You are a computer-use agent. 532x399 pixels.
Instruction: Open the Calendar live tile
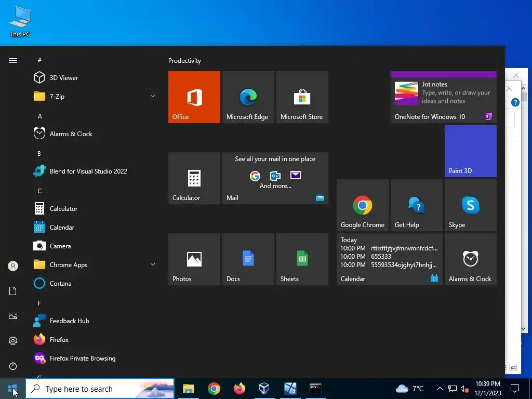pos(390,259)
